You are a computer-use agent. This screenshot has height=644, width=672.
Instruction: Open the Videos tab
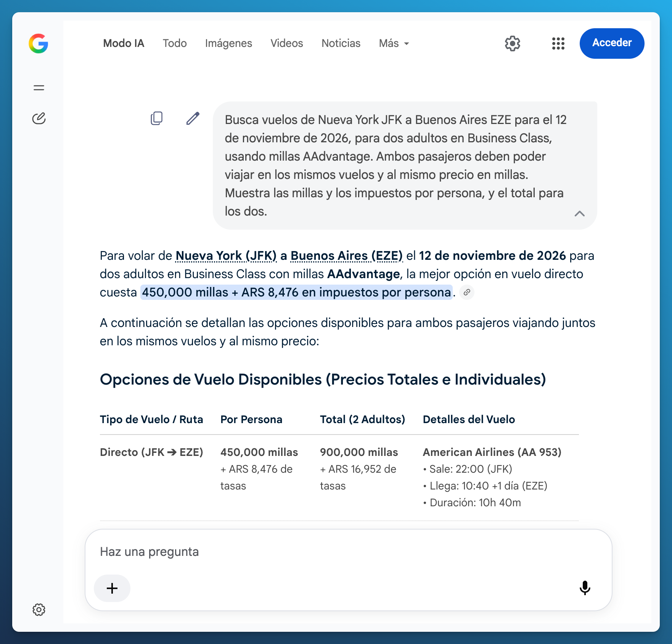point(287,43)
